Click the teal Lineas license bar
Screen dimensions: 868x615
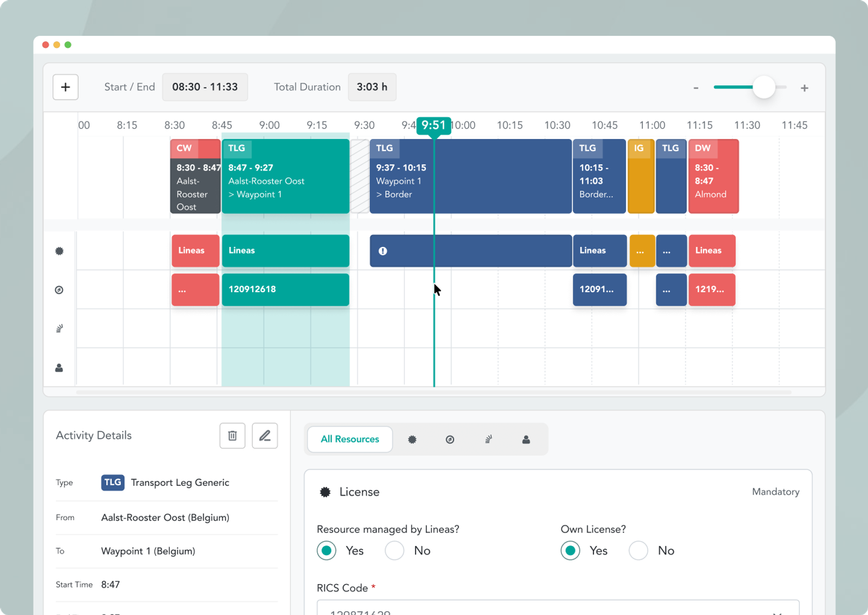[x=285, y=251]
